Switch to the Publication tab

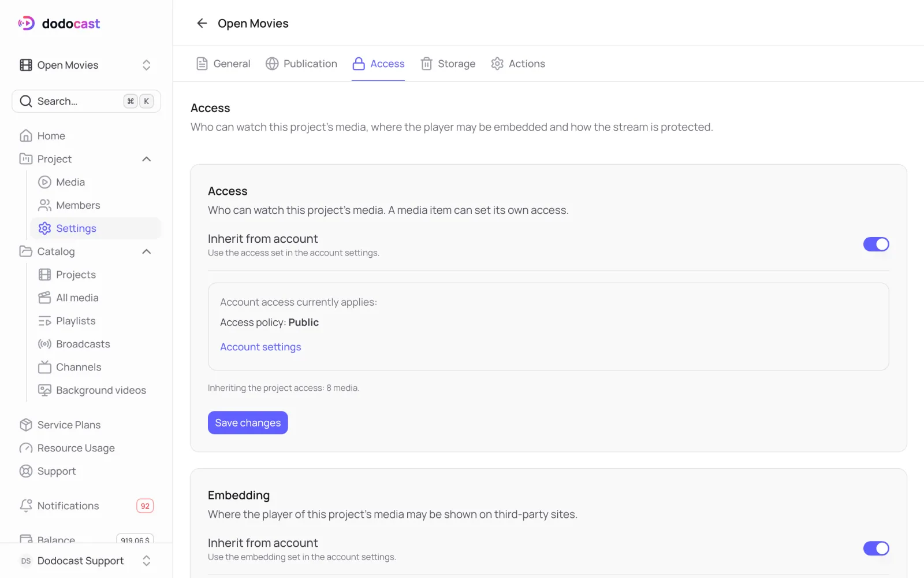coord(301,64)
